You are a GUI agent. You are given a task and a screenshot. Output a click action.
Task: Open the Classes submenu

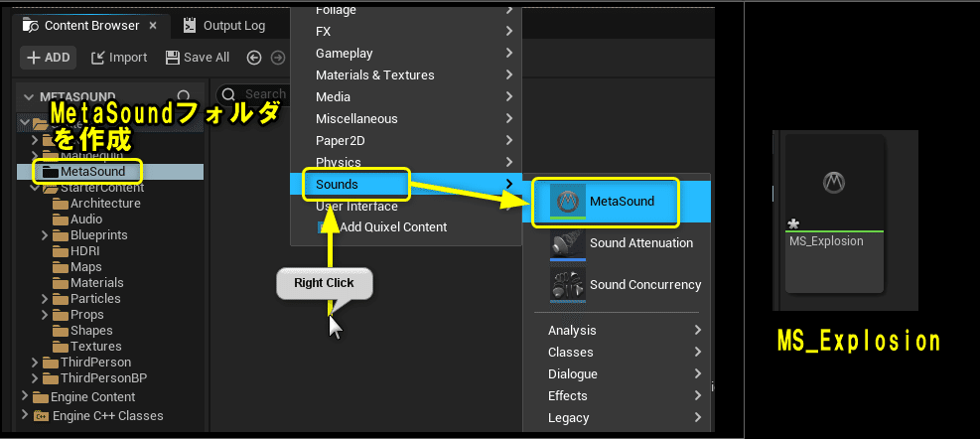point(617,352)
